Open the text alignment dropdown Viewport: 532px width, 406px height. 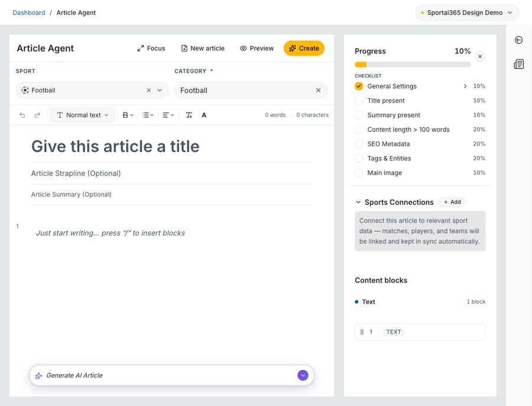click(x=168, y=115)
